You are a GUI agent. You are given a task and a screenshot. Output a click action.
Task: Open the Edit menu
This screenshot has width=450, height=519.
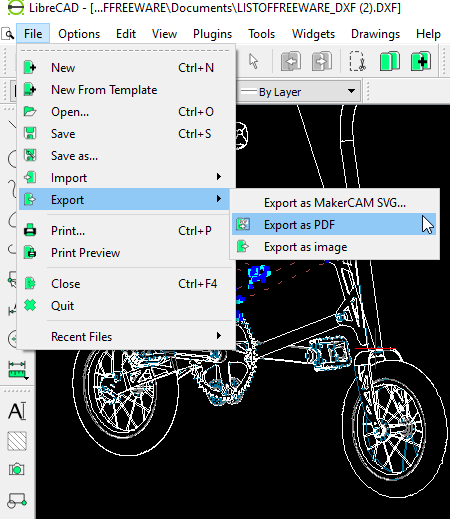pyautogui.click(x=126, y=34)
